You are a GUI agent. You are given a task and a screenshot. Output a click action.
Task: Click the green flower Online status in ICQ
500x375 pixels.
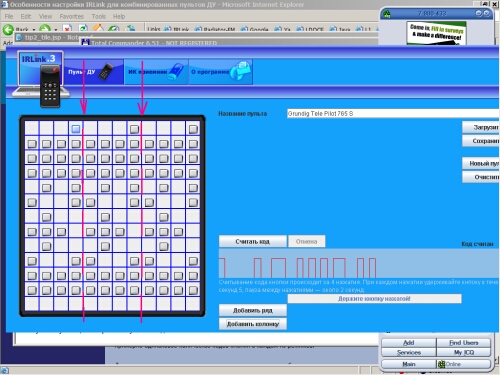tap(442, 364)
